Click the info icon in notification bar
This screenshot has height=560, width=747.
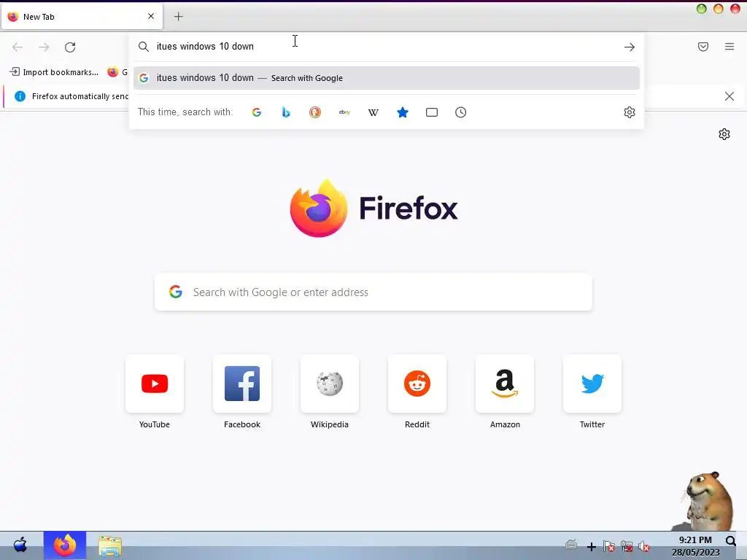click(20, 96)
